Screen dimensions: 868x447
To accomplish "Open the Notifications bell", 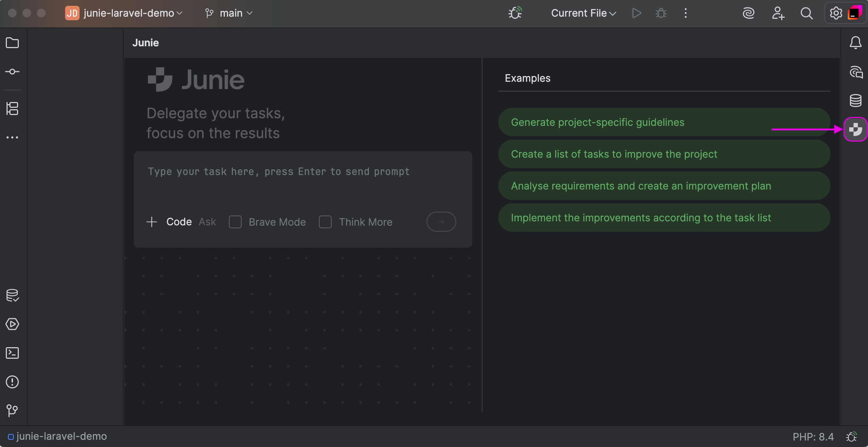I will [x=855, y=43].
